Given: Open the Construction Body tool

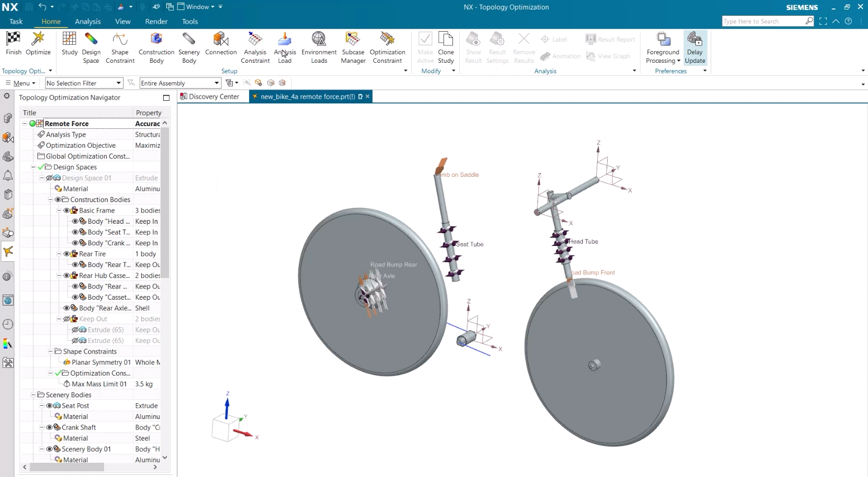Looking at the screenshot, I should tap(156, 46).
